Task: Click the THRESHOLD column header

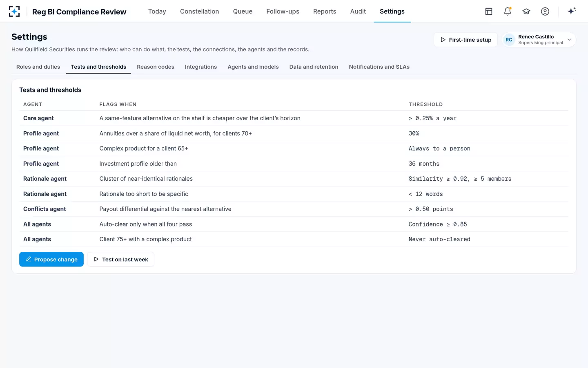Action: coord(425,104)
